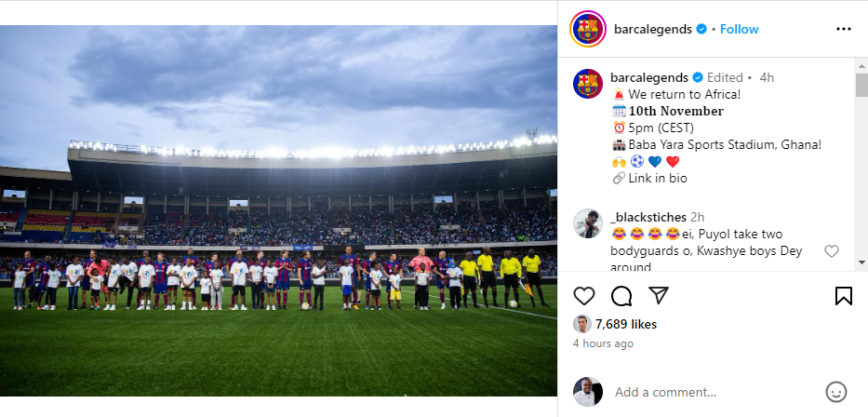Viewport: 868px width, 417px height.
Task: Click liker avatar beside likes count
Action: pos(581,325)
